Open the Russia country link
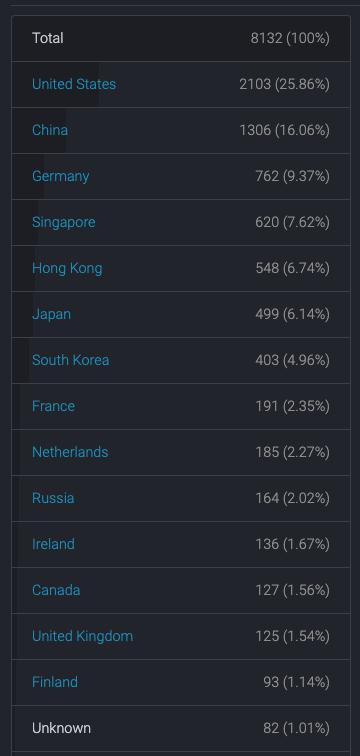 [53, 498]
